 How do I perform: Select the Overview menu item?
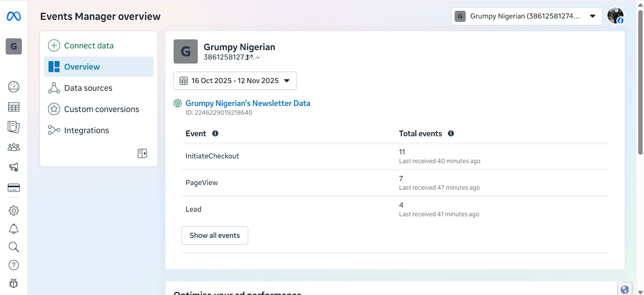[x=99, y=66]
